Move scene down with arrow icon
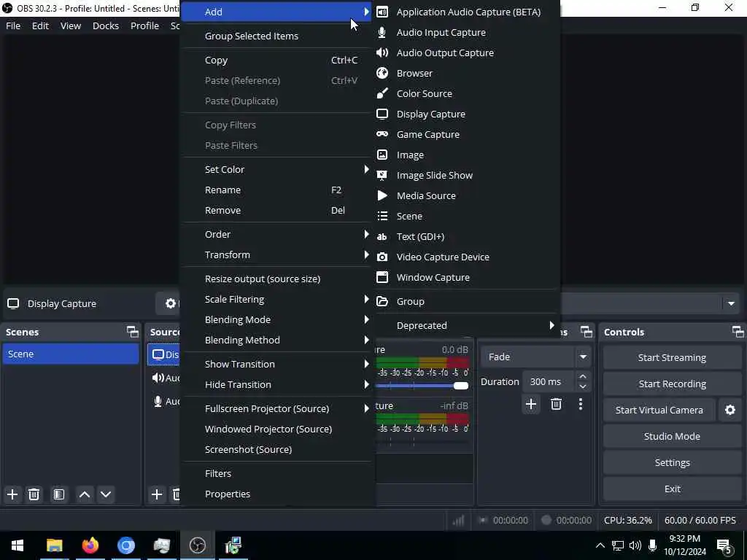 (x=106, y=494)
